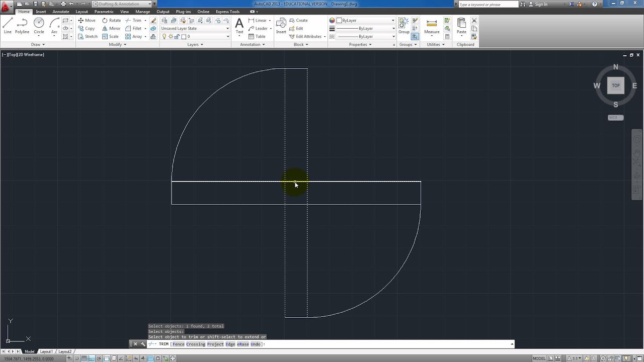Select the Arc tool
Viewport: 644px width, 362px height.
(x=54, y=26)
